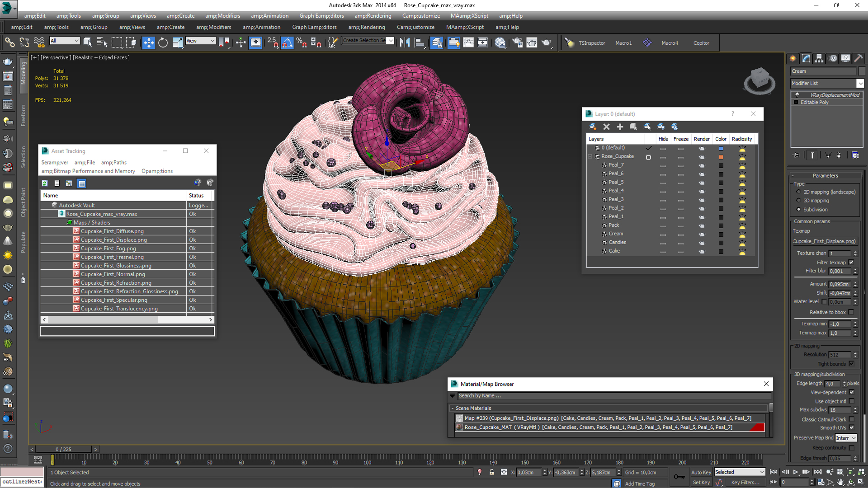Activate the Select and Move tool
Screen dimensions: 868x488
pyautogui.click(x=148, y=42)
